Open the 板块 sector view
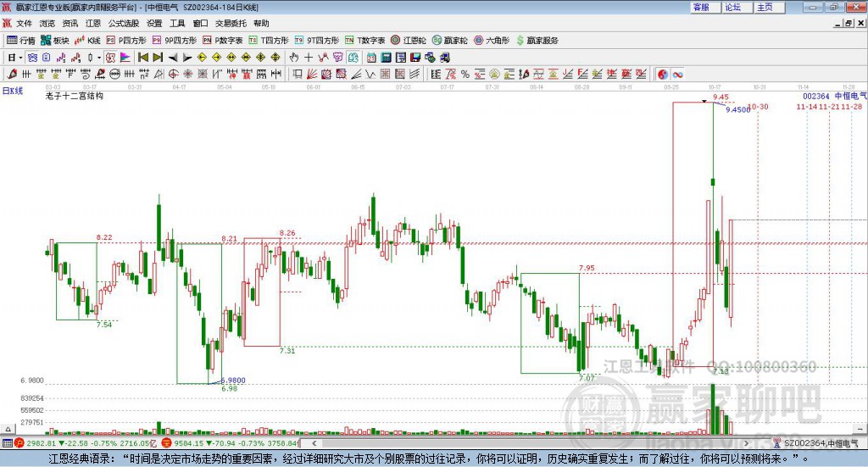 pyautogui.click(x=55, y=41)
